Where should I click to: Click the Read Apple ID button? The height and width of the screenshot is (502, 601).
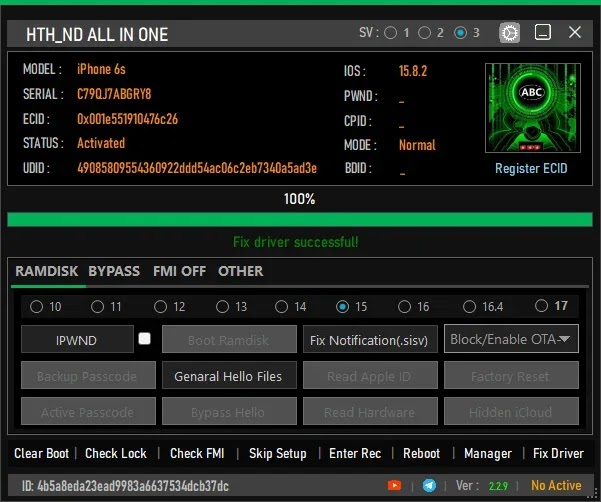[370, 375]
